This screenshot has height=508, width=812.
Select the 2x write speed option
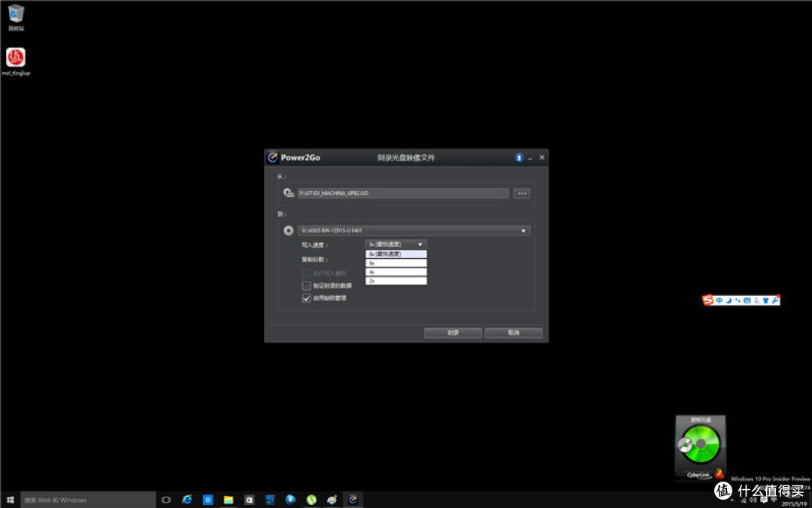pos(396,281)
